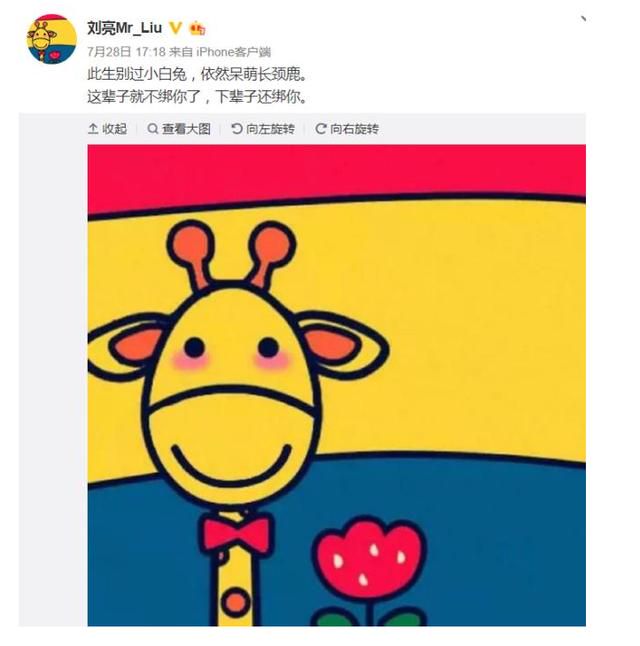Collapse the image via 收起 label
Screen dimensions: 640x646
(x=115, y=129)
